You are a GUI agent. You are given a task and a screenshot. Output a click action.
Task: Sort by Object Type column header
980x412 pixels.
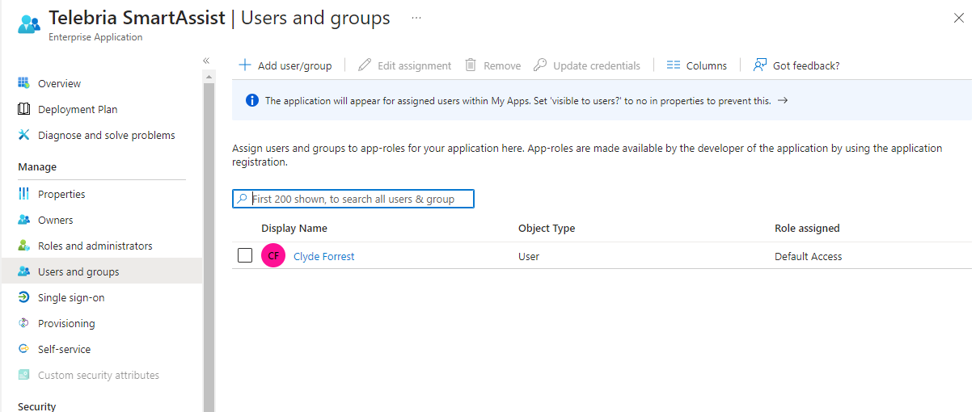pyautogui.click(x=547, y=228)
